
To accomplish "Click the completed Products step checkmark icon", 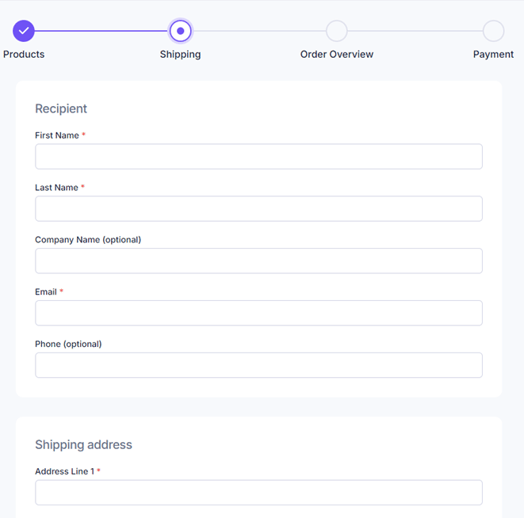I will tap(23, 31).
